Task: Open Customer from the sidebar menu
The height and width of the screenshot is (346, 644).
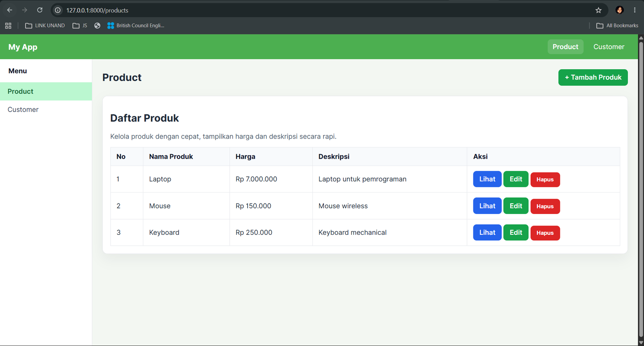Action: tap(46, 110)
